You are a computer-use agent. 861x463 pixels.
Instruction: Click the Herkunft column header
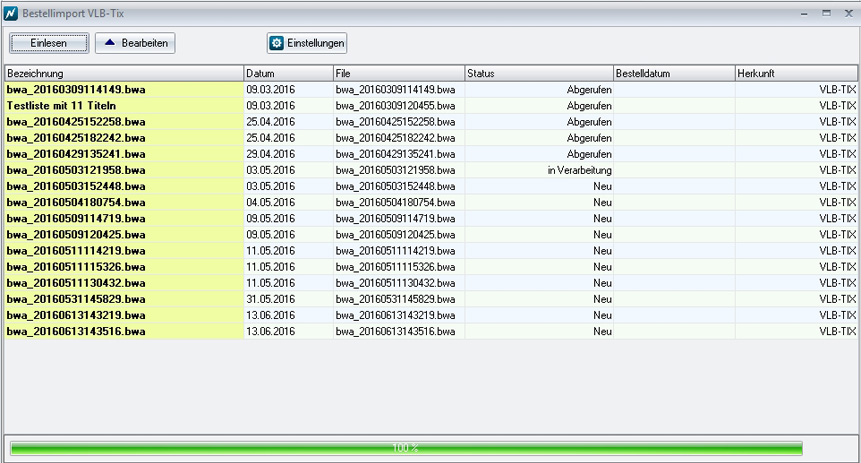[x=795, y=74]
